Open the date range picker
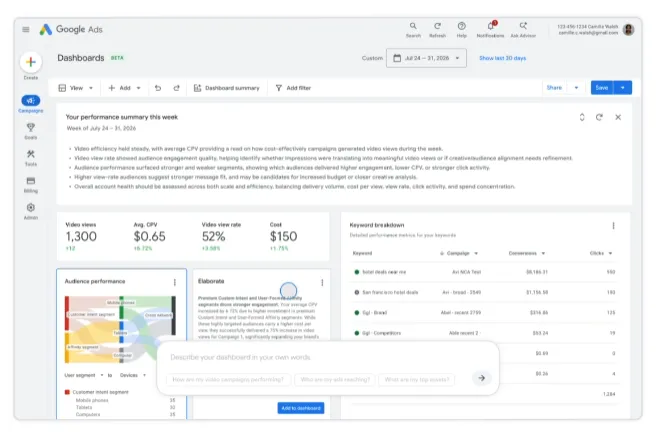 [x=426, y=58]
